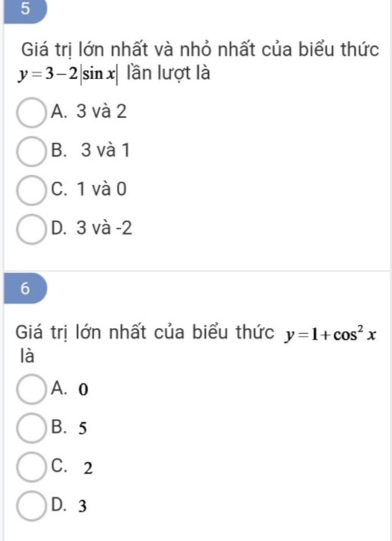Click the '1 và 0' answer label
392x541 pixels.
[x=101, y=189]
